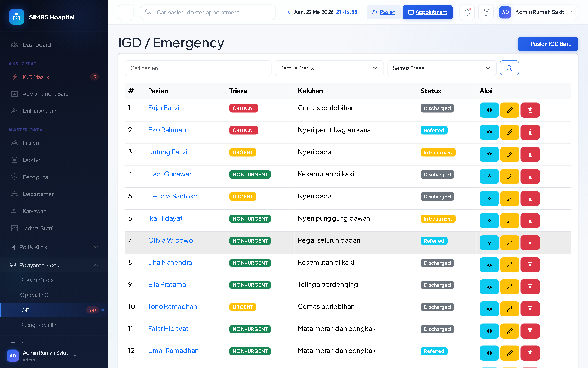Screen dimensions: 588x368
Task: View Hendra Santoso's record details
Action: [489, 198]
